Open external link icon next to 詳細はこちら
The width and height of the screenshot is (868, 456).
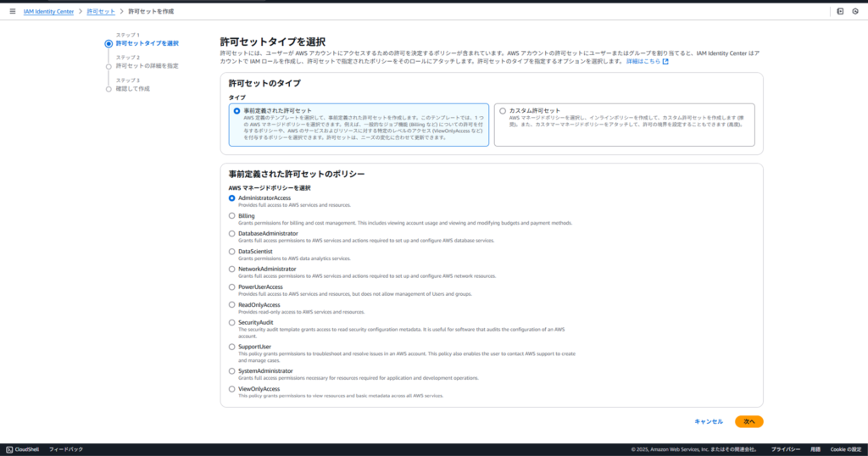click(x=666, y=61)
